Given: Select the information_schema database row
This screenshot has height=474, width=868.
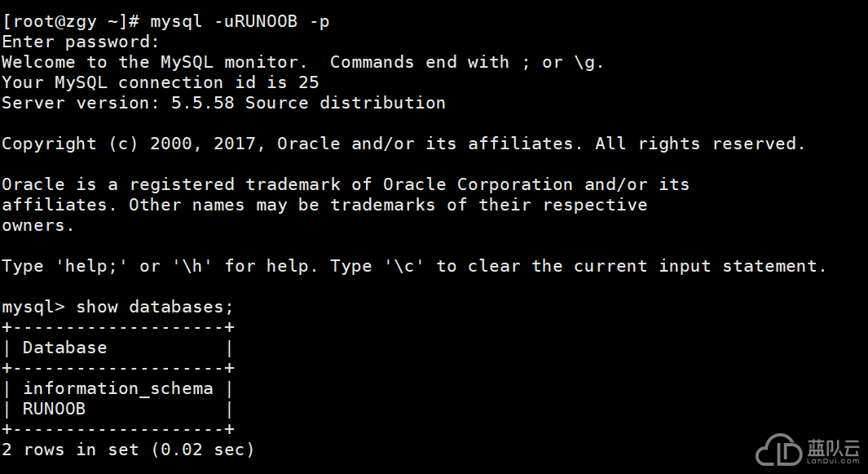Looking at the screenshot, I should coord(117,388).
